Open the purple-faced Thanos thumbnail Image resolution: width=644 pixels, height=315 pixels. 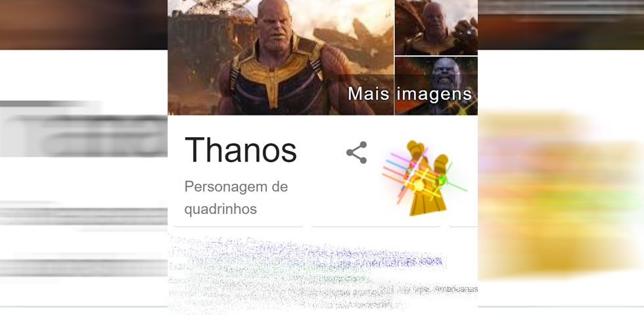click(436, 86)
